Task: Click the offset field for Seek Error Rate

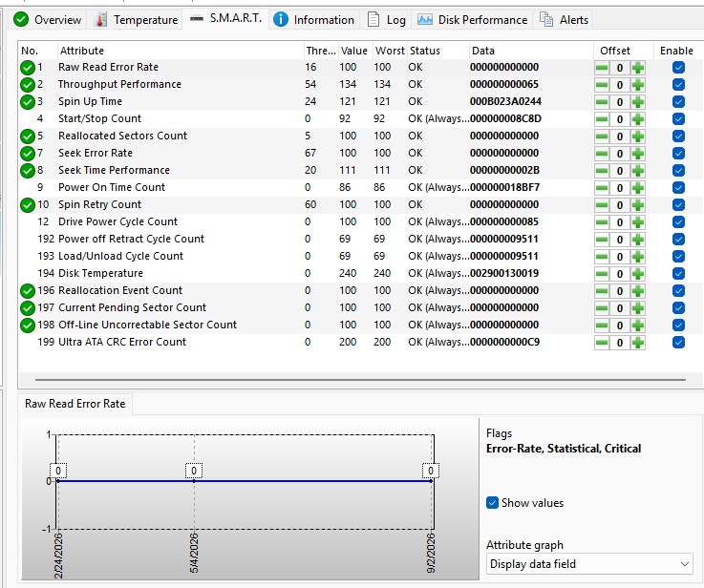Action: point(620,154)
